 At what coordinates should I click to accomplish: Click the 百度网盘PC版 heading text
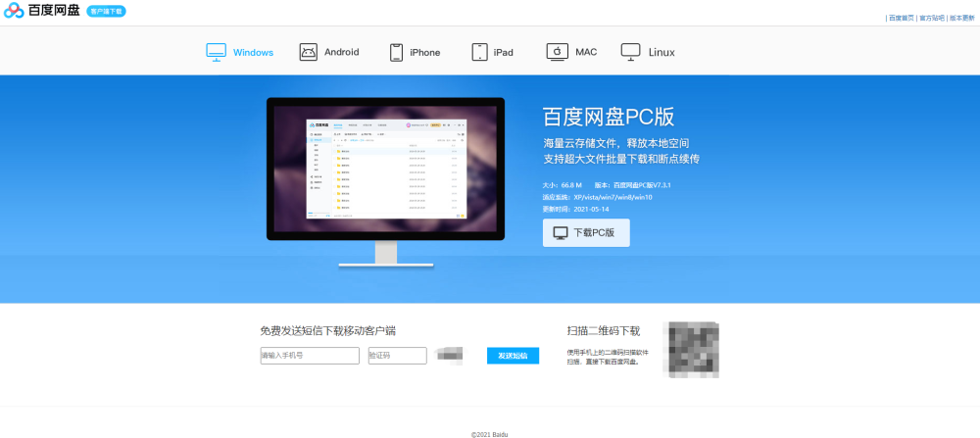coord(609,117)
